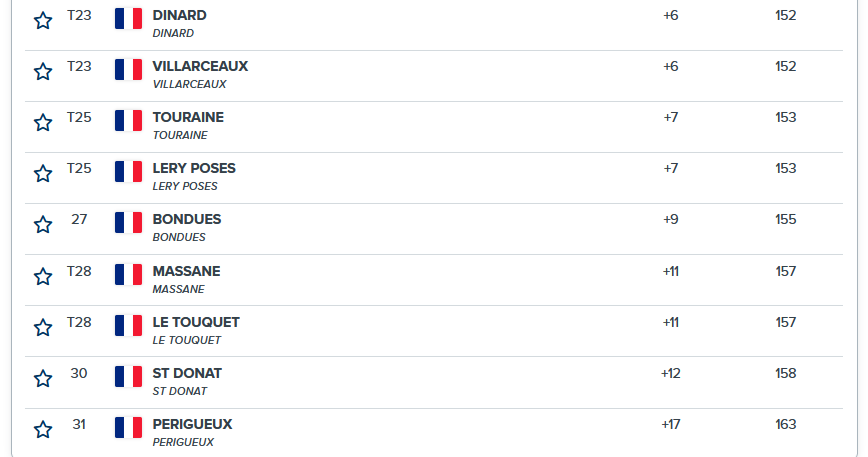868x457 pixels.
Task: Expand the MASSANE row details
Action: tap(434, 281)
